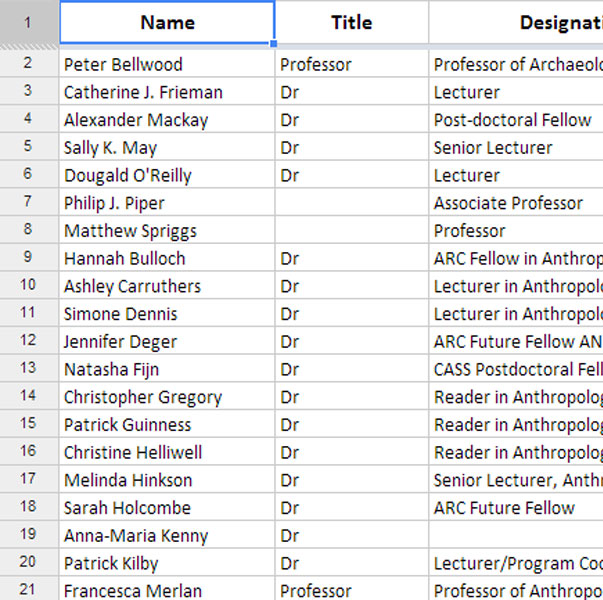Click the empty Title cell for Philip J. Piper
This screenshot has height=600, width=603.
[x=351, y=203]
